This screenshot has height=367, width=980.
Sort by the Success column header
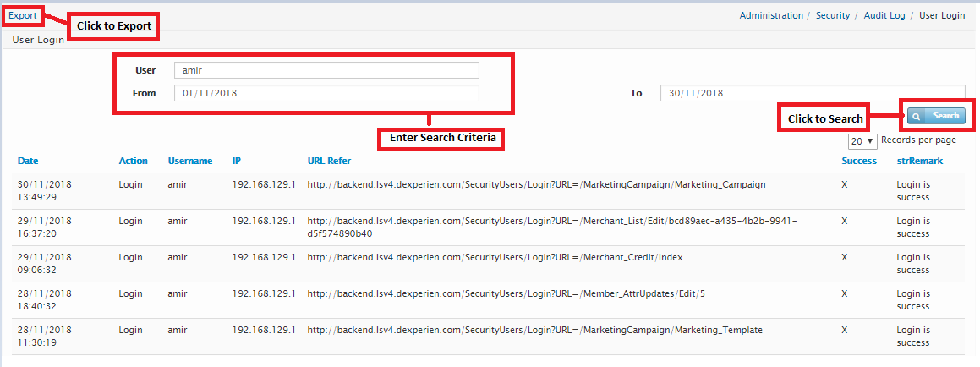[x=859, y=161]
